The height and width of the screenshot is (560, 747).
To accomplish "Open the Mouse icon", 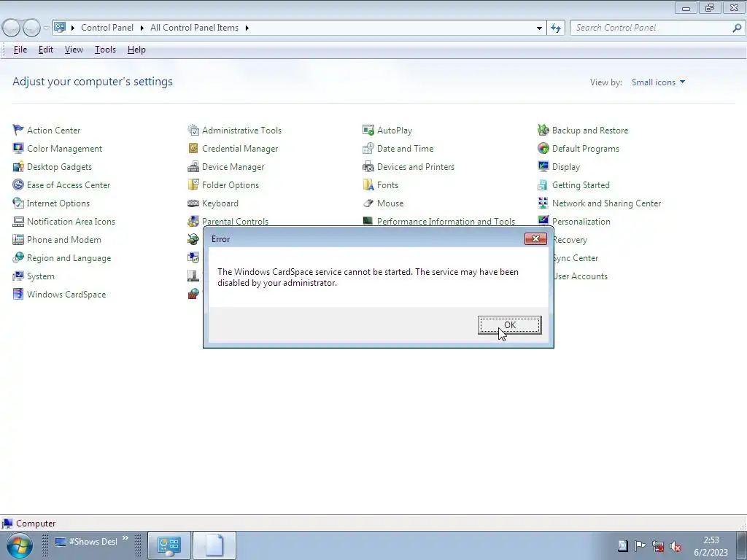I will (x=368, y=203).
